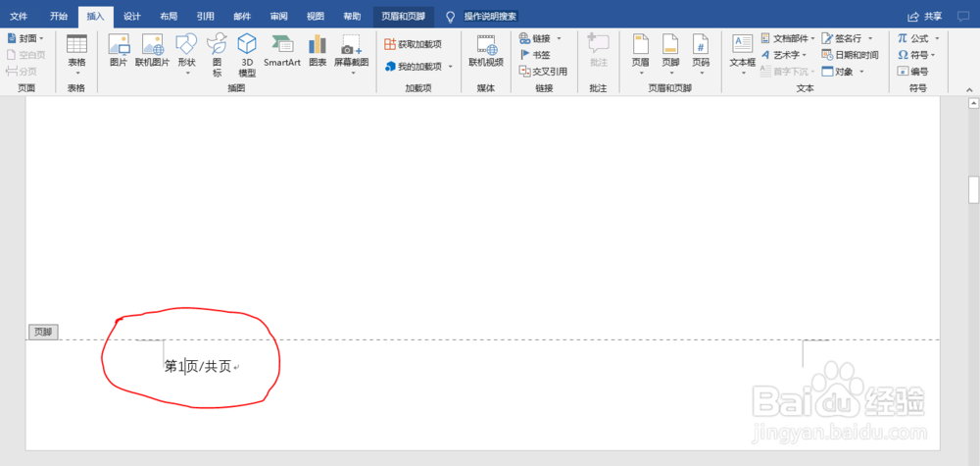Expand the 页眉 dropdown arrow
The image size is (980, 466).
point(641,73)
